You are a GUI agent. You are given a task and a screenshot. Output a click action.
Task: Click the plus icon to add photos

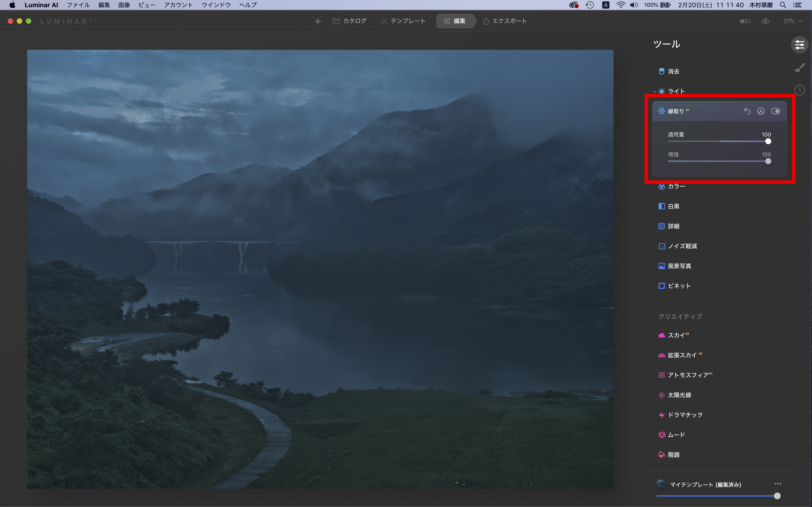[317, 22]
